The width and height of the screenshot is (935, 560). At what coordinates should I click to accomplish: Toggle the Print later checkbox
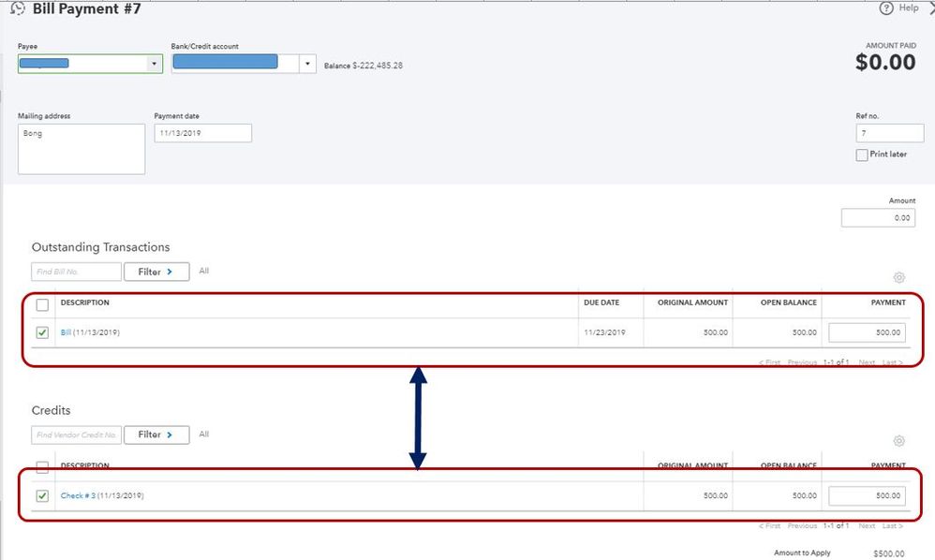(862, 155)
